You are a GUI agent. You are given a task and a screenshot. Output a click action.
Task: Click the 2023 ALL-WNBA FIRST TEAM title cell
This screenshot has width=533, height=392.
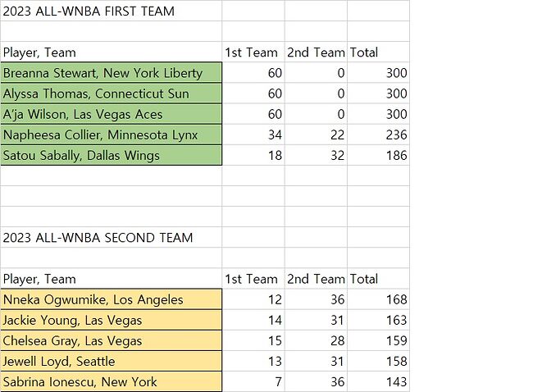click(111, 11)
